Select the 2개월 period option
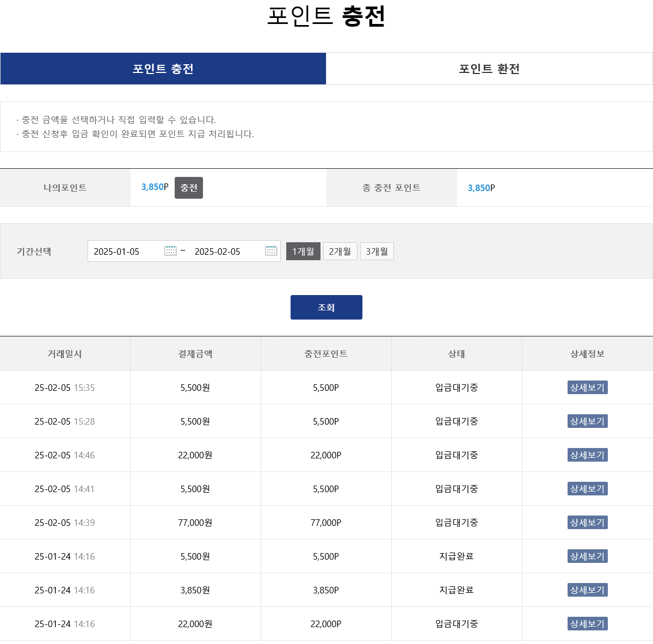 (340, 252)
